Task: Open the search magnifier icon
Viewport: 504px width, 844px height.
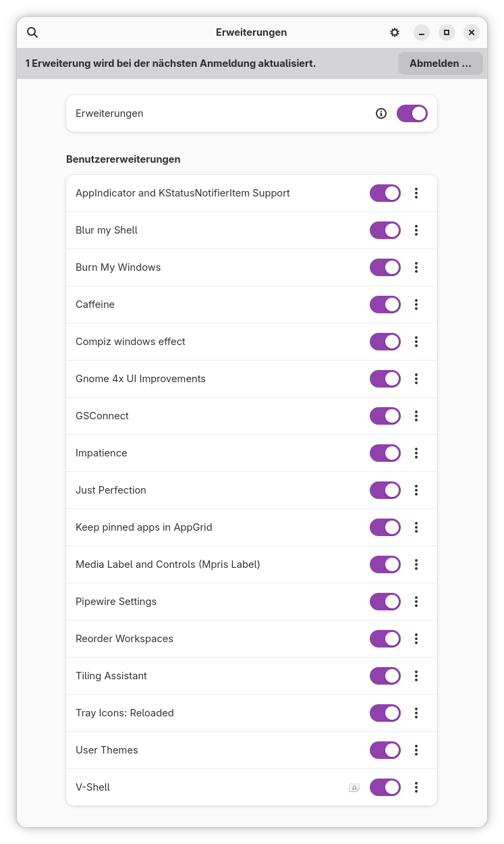Action: [32, 32]
